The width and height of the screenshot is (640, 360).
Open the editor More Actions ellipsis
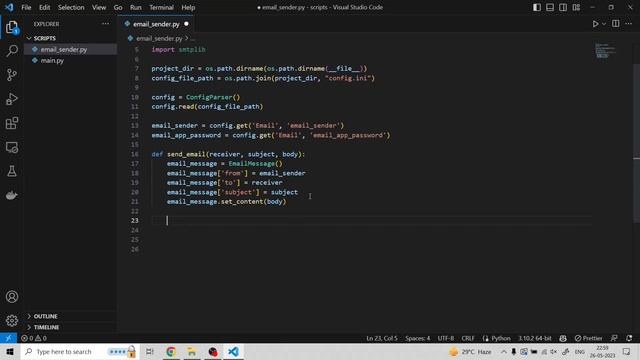pos(629,24)
